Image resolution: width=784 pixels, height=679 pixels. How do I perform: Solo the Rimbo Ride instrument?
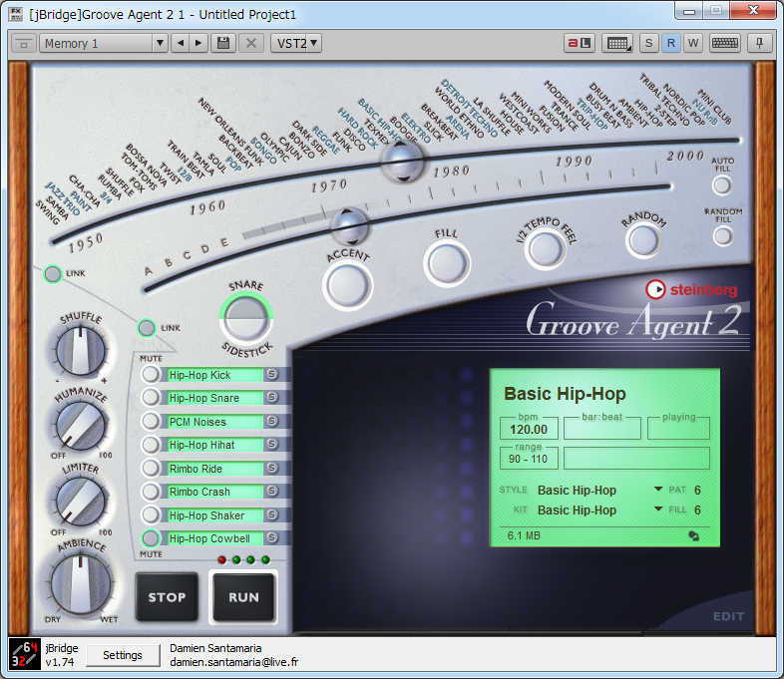click(272, 468)
